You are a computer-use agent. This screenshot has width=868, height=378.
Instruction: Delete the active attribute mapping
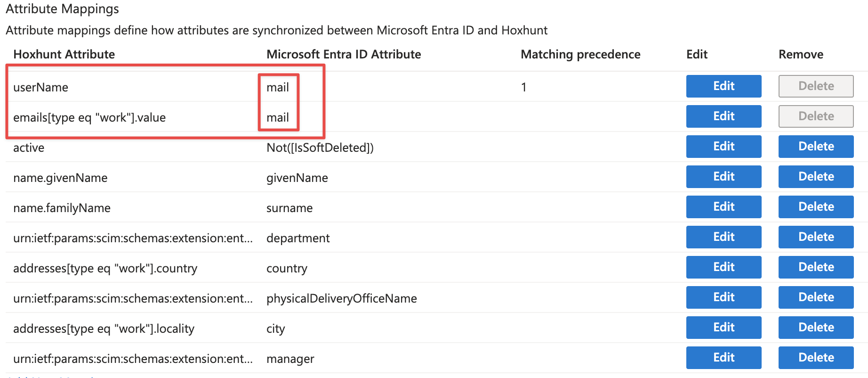pos(816,147)
